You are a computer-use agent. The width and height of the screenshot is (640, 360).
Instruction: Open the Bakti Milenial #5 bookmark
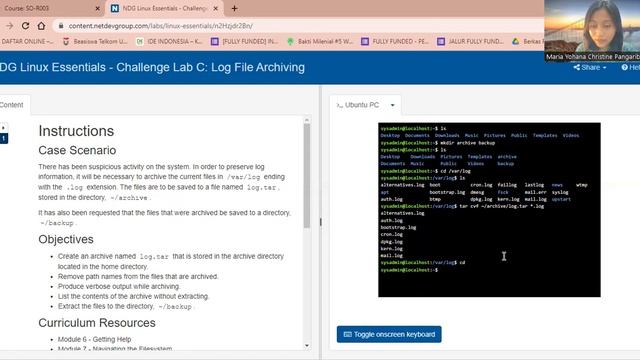point(320,41)
